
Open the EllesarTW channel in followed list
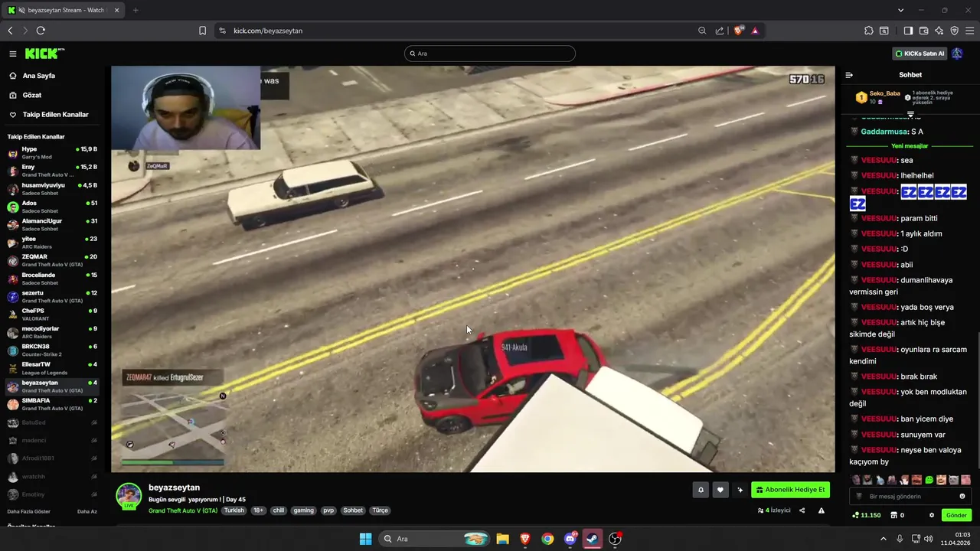pos(52,368)
